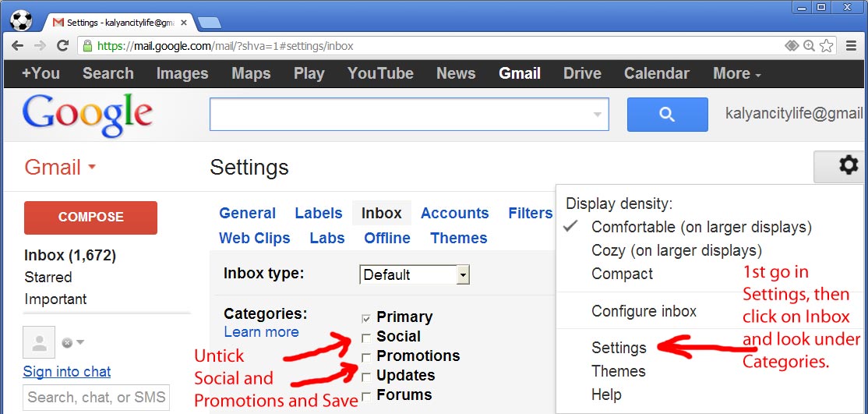This screenshot has height=414, width=868.
Task: Open Images in the Google bar
Action: click(182, 73)
